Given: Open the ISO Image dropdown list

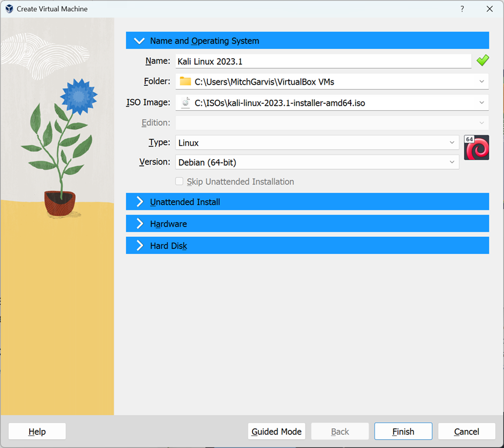Looking at the screenshot, I should click(482, 103).
